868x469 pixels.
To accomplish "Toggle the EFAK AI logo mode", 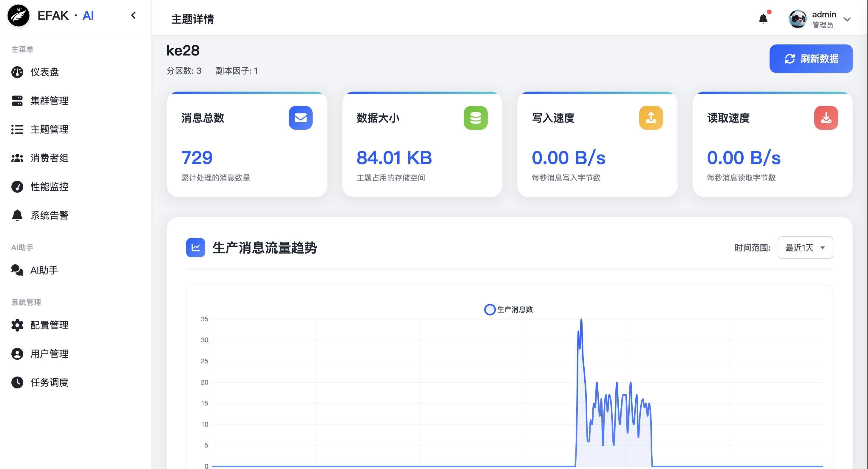I will (x=18, y=16).
